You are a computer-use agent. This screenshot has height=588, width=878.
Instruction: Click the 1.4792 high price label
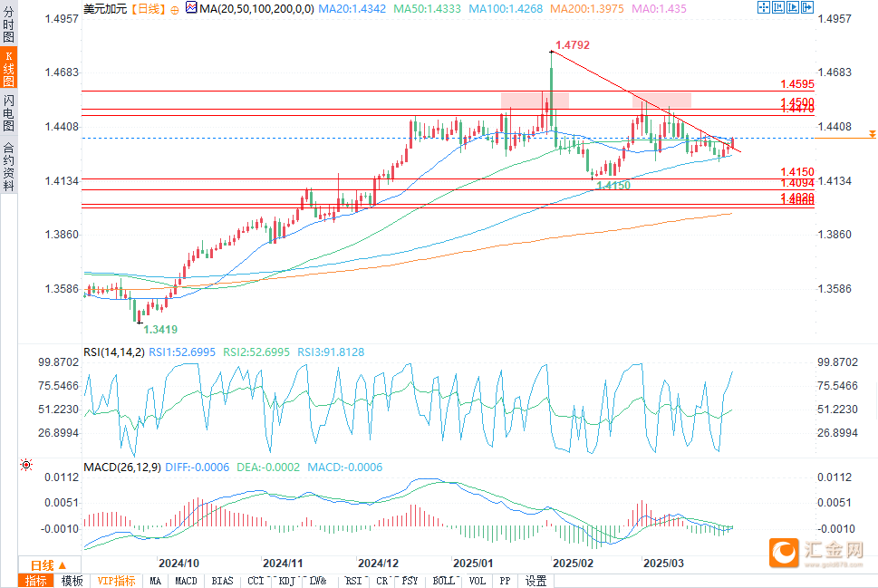573,44
